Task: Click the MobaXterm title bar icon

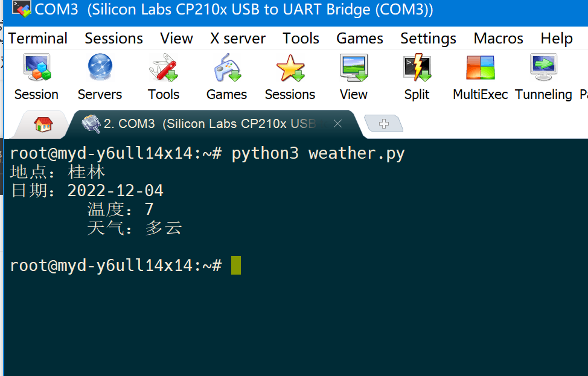Action: click(22, 9)
